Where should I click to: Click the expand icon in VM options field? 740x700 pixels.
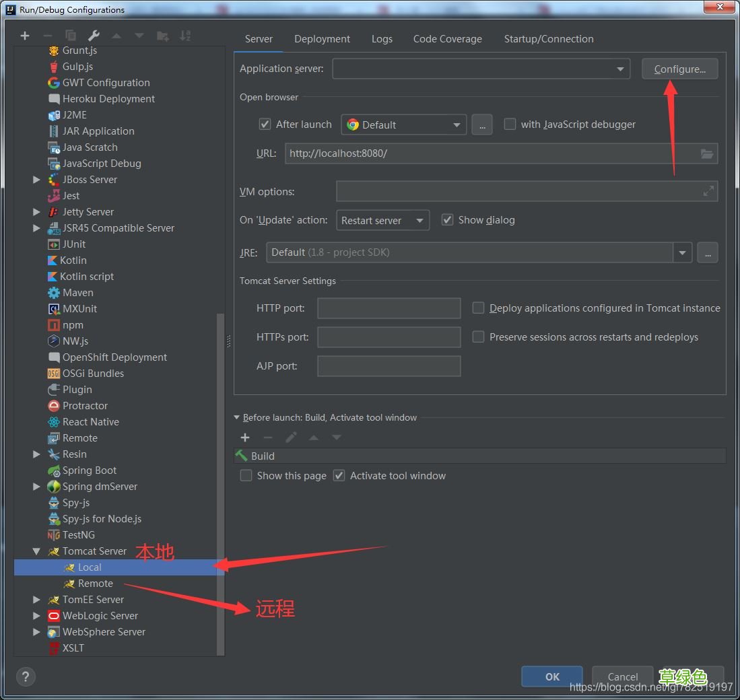point(708,191)
